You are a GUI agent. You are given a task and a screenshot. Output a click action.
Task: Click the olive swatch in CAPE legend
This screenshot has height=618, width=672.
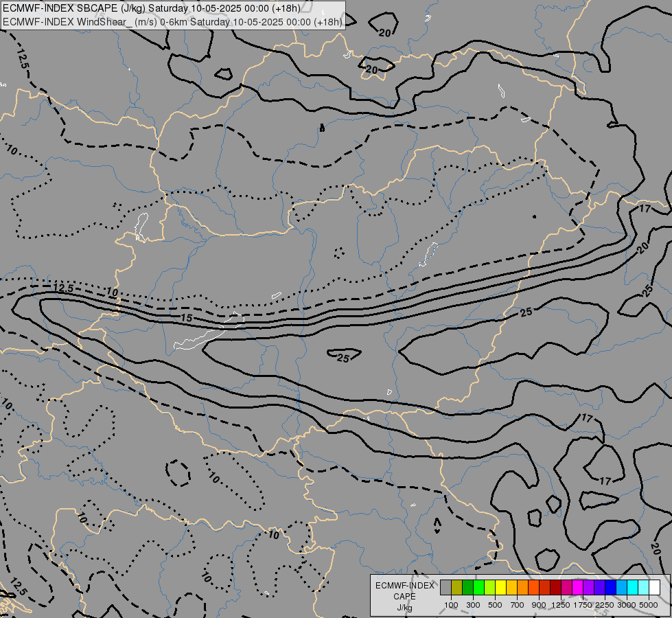tap(457, 588)
